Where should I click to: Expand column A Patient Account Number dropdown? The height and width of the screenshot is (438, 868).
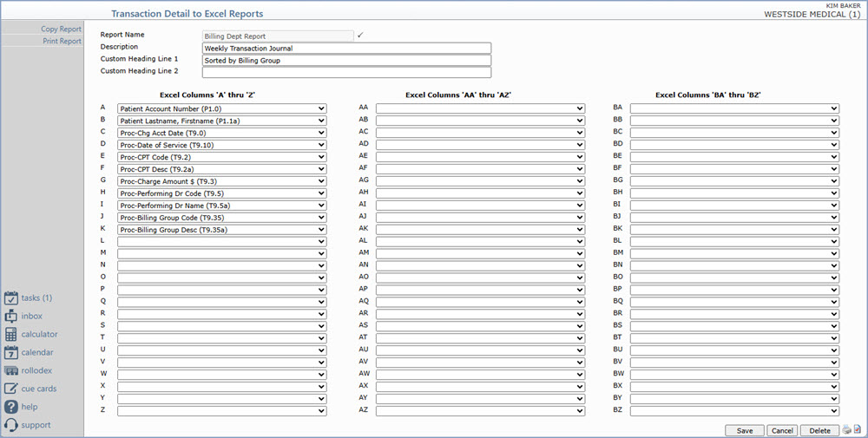pyautogui.click(x=221, y=108)
